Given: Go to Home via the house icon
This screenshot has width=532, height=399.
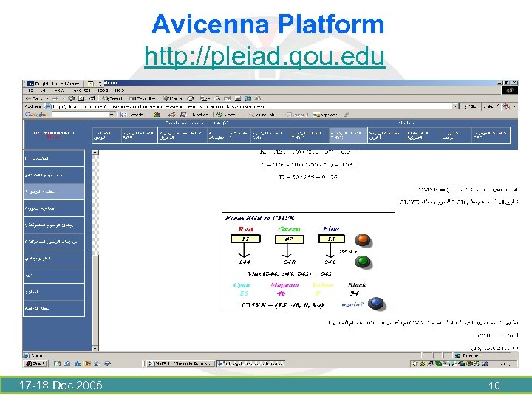Looking at the screenshot, I should [x=92, y=98].
